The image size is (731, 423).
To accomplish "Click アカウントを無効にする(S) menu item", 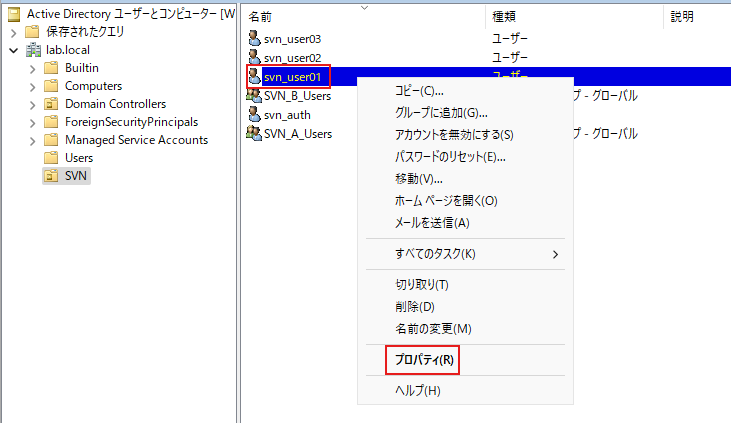I will coord(454,135).
